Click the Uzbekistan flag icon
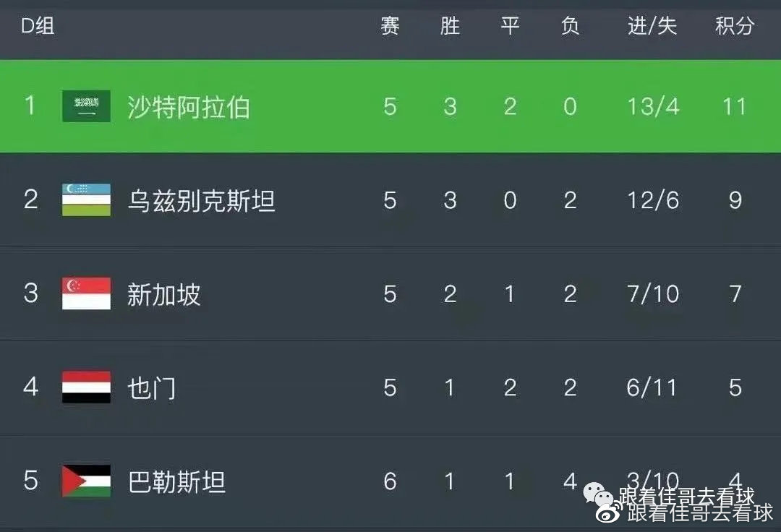 click(x=85, y=199)
